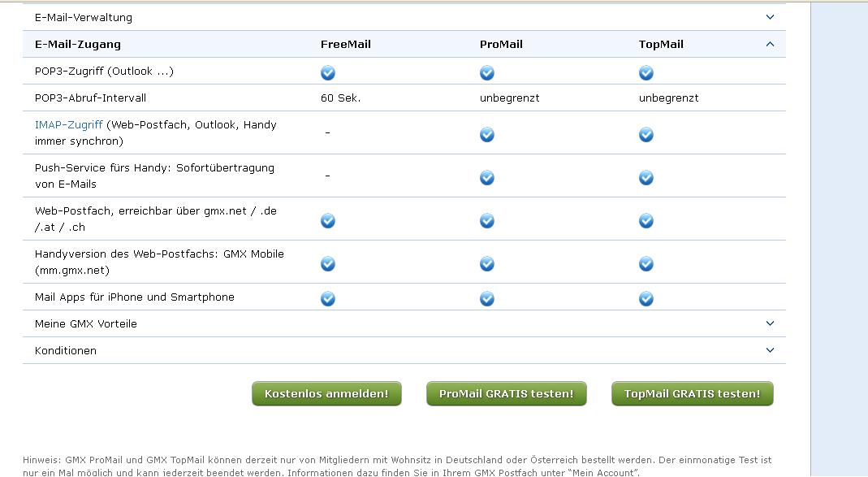This screenshot has height=477, width=868.
Task: Open the IMAP-Zugriff link
Action: (x=69, y=125)
